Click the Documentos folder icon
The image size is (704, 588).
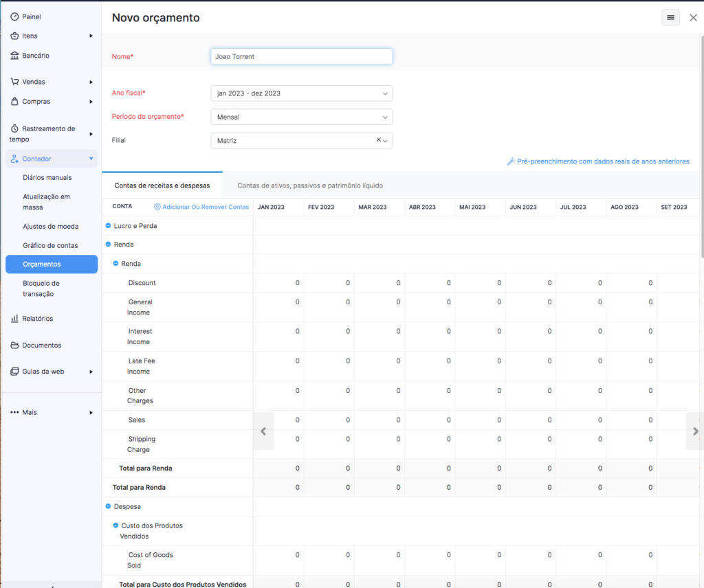pos(14,346)
